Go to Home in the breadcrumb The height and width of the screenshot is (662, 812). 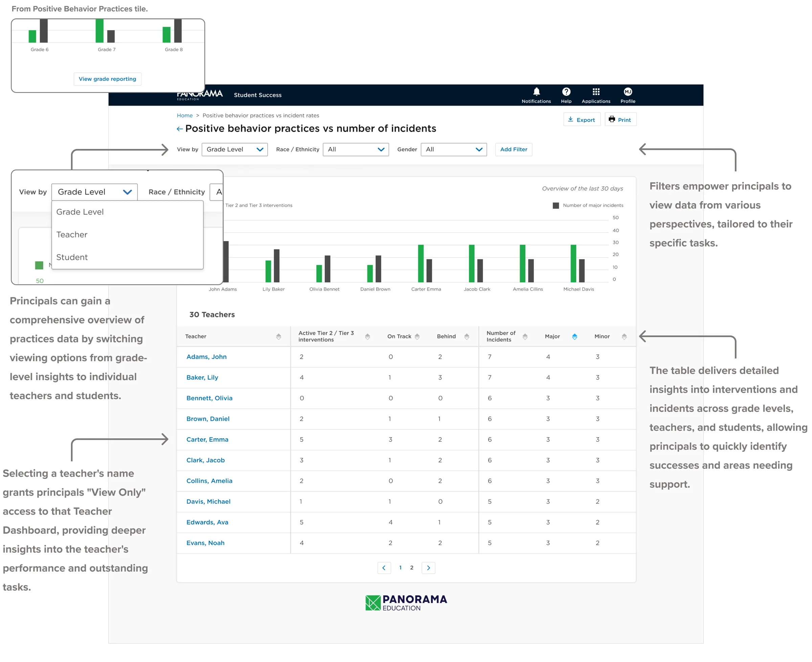[x=184, y=115]
